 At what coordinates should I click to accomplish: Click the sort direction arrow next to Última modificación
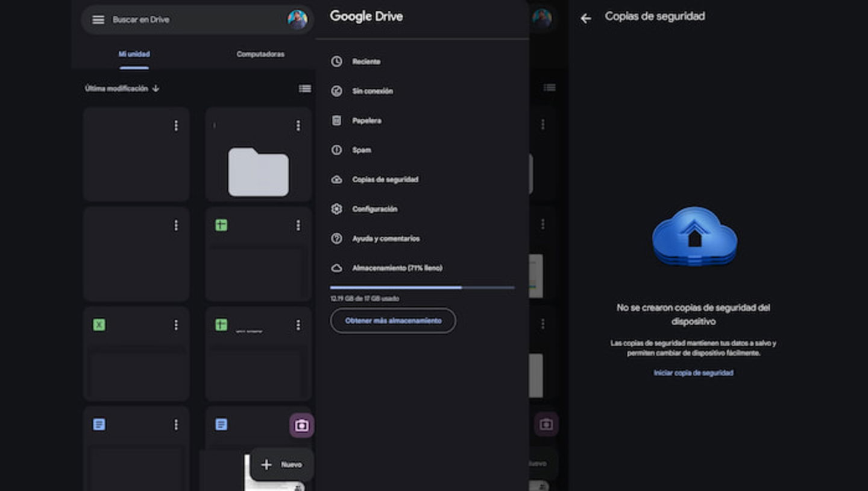point(156,89)
